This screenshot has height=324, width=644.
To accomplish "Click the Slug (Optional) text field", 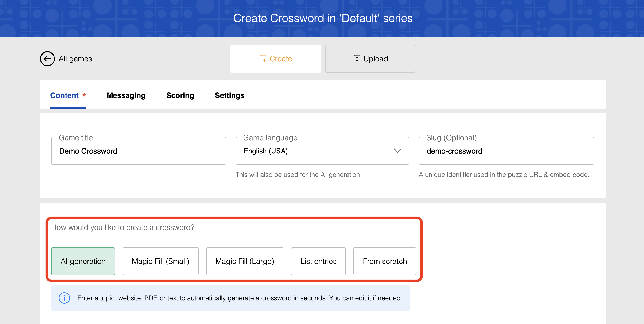I will pyautogui.click(x=506, y=151).
